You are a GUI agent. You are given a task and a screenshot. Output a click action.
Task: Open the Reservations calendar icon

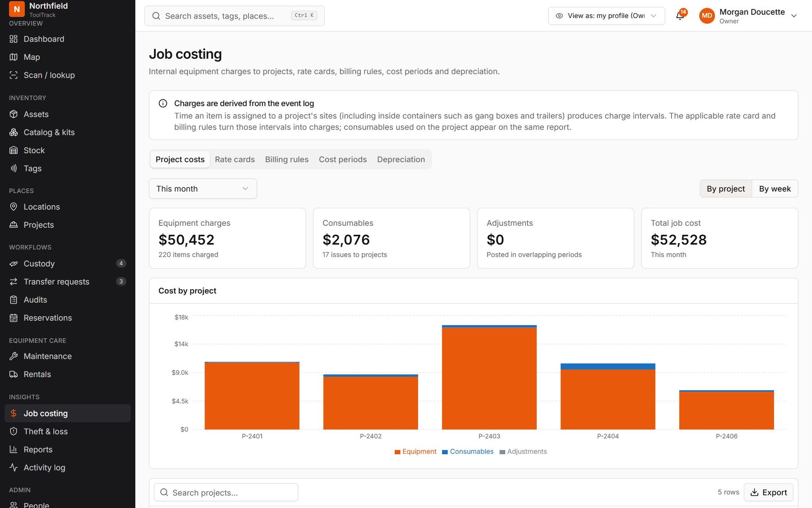tap(14, 318)
